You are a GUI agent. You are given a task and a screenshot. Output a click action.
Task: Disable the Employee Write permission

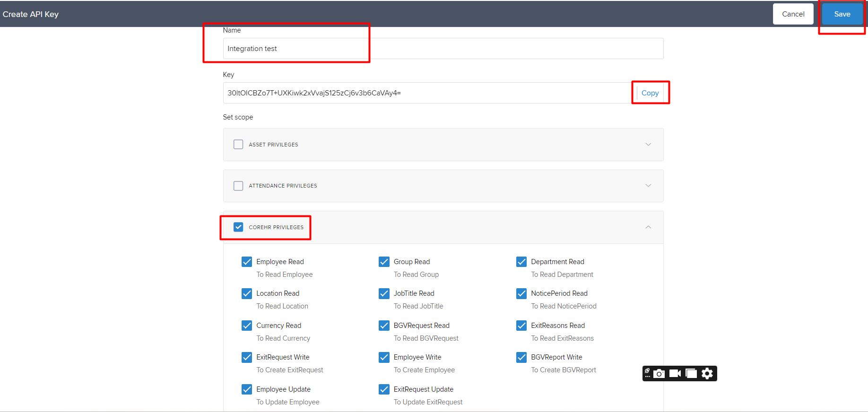click(384, 357)
